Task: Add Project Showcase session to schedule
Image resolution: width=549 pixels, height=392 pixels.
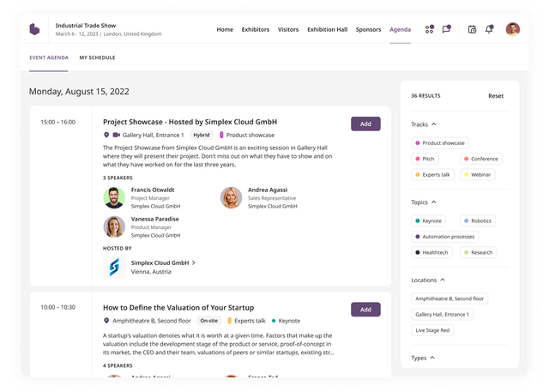Action: point(365,124)
